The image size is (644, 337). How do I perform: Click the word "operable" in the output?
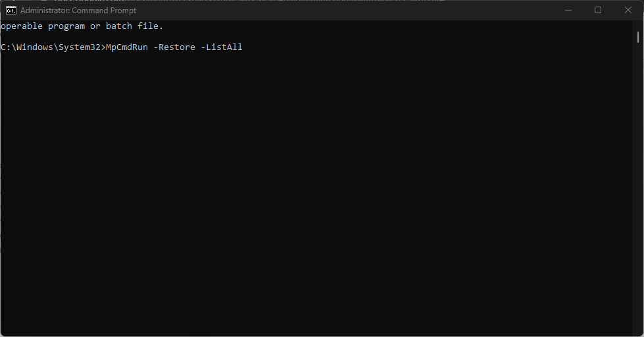tap(21, 26)
